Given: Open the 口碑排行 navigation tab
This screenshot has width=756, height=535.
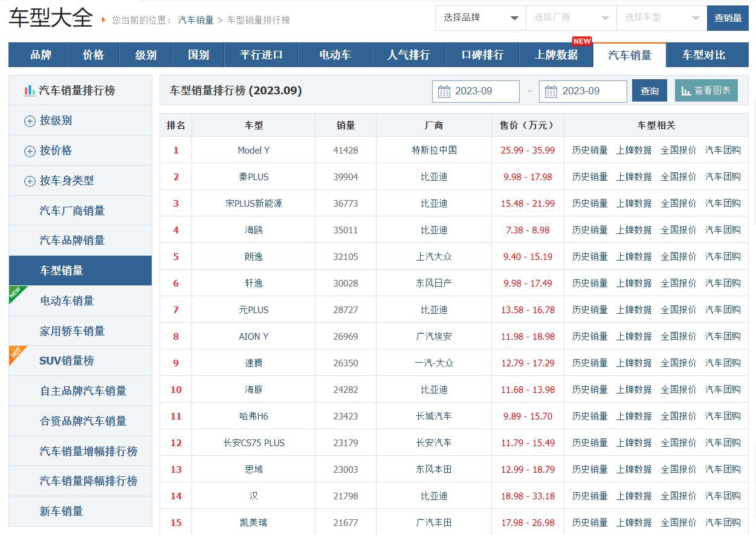Looking at the screenshot, I should coord(482,55).
